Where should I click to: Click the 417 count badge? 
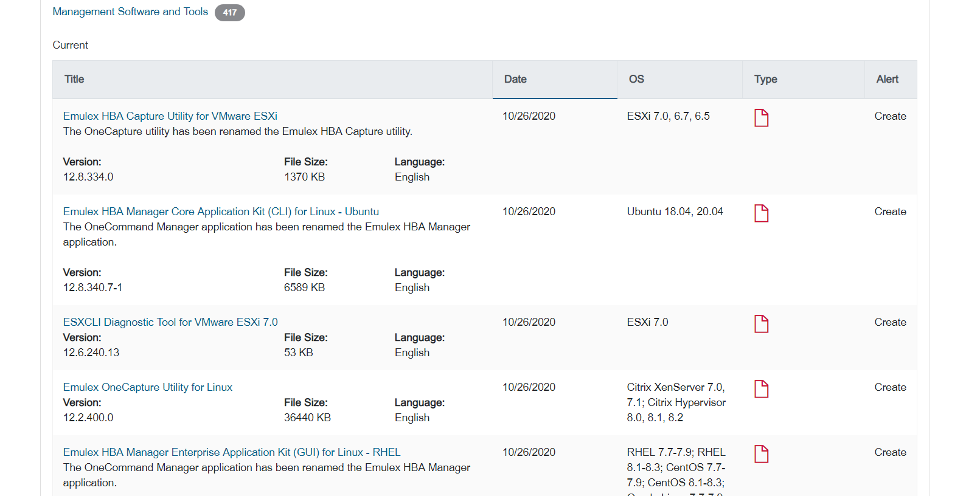pyautogui.click(x=229, y=13)
